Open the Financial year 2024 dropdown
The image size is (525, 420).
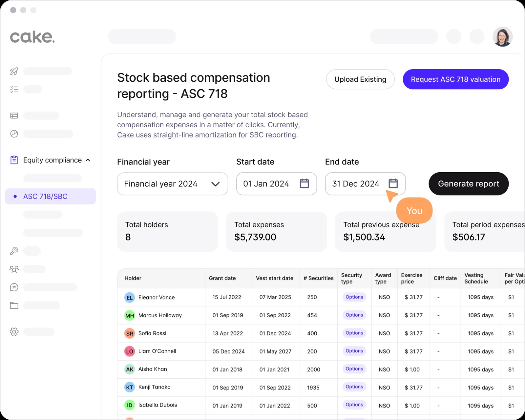pos(173,184)
